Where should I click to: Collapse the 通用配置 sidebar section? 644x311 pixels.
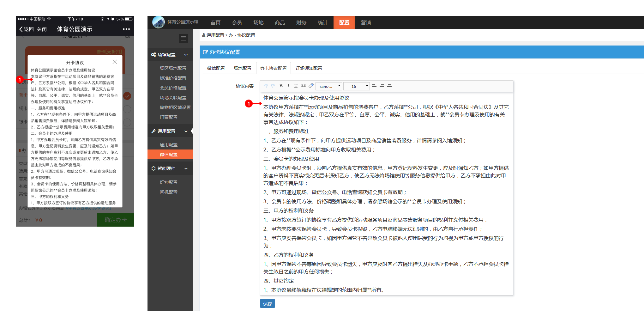pyautogui.click(x=186, y=131)
